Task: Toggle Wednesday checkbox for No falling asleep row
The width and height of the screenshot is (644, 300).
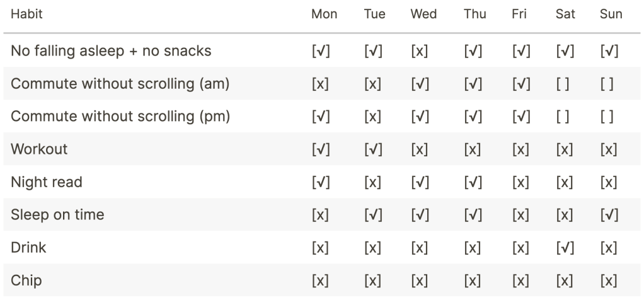Action: [x=419, y=51]
